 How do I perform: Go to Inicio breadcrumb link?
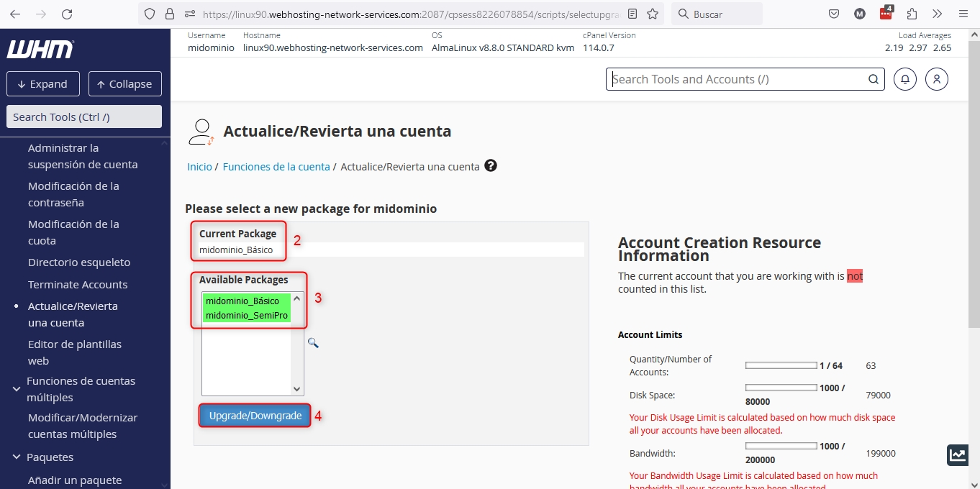click(x=199, y=167)
